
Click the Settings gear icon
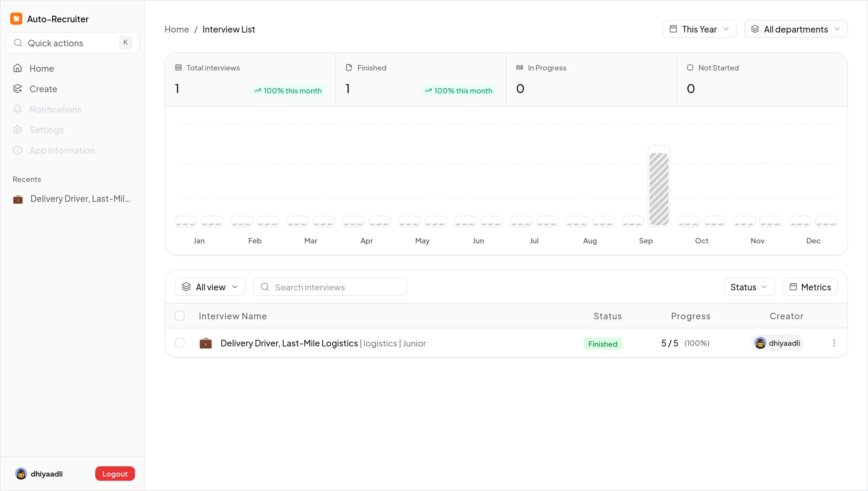pyautogui.click(x=17, y=130)
